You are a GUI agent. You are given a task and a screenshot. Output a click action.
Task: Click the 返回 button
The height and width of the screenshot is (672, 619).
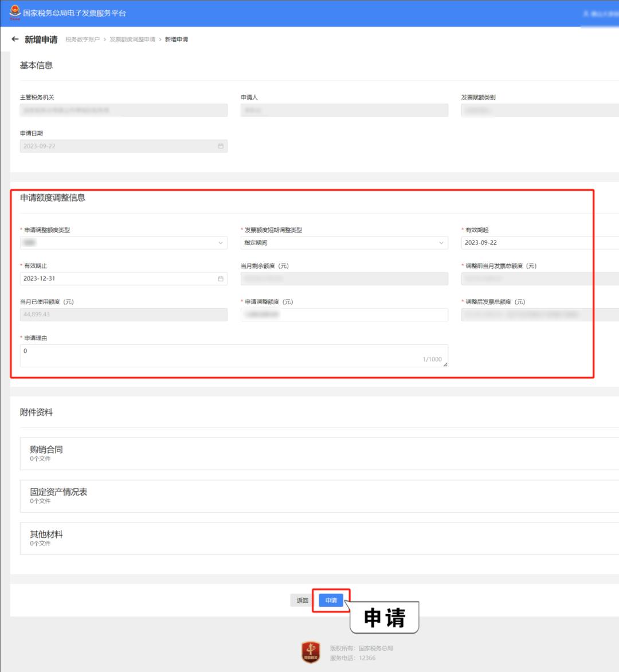pyautogui.click(x=303, y=600)
